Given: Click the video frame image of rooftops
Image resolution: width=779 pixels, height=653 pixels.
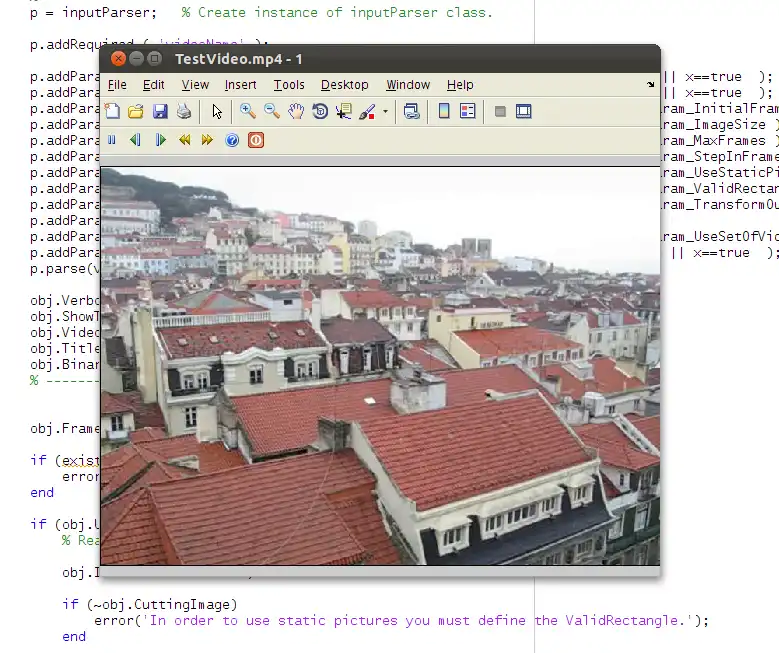Looking at the screenshot, I should click(380, 366).
